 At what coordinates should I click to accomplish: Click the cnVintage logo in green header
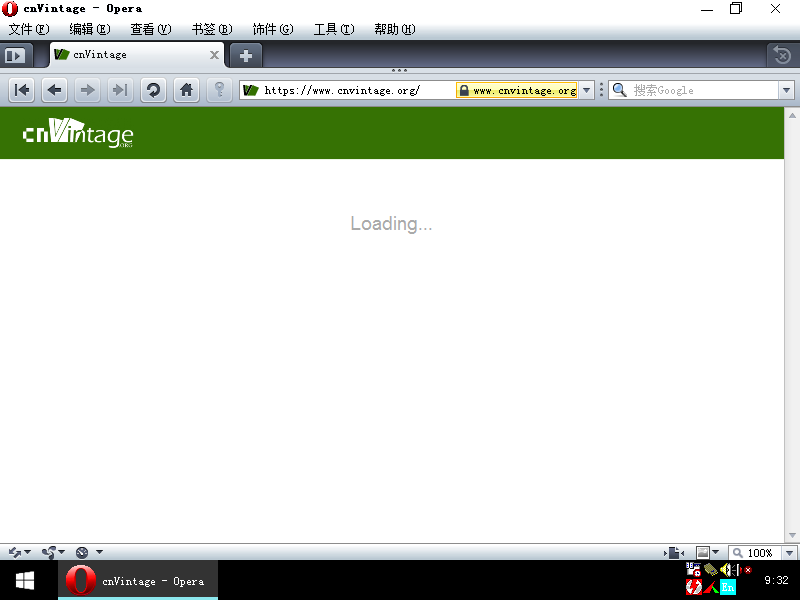(x=78, y=133)
